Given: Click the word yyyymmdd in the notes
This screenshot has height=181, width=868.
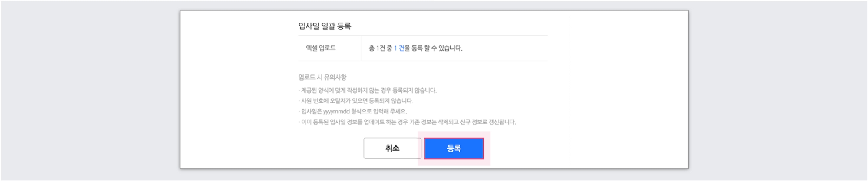Looking at the screenshot, I should (x=336, y=111).
